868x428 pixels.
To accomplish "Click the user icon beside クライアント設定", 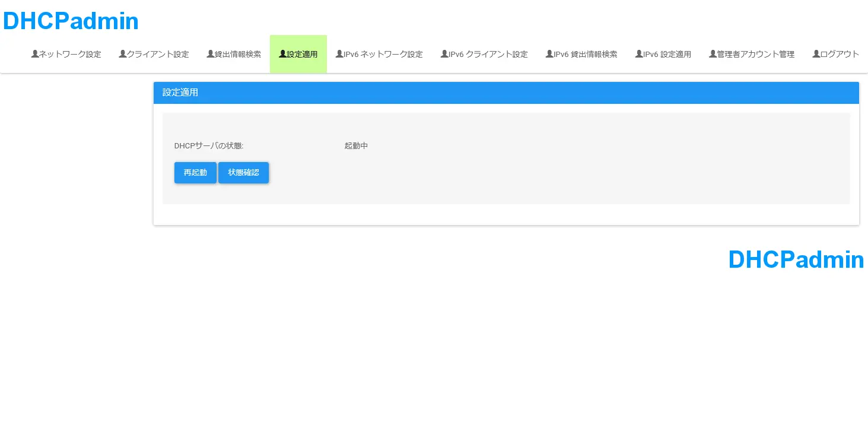I will 123,54.
